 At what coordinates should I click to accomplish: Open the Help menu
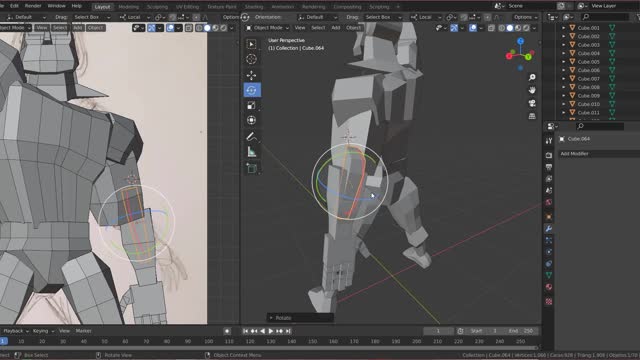[x=76, y=6]
